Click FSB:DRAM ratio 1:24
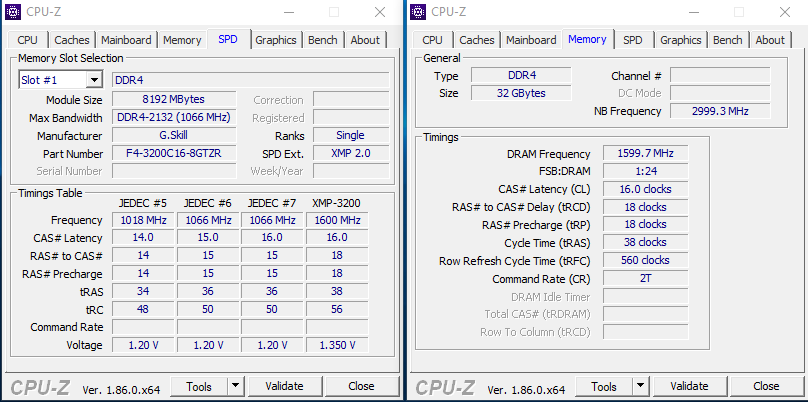 click(x=645, y=171)
